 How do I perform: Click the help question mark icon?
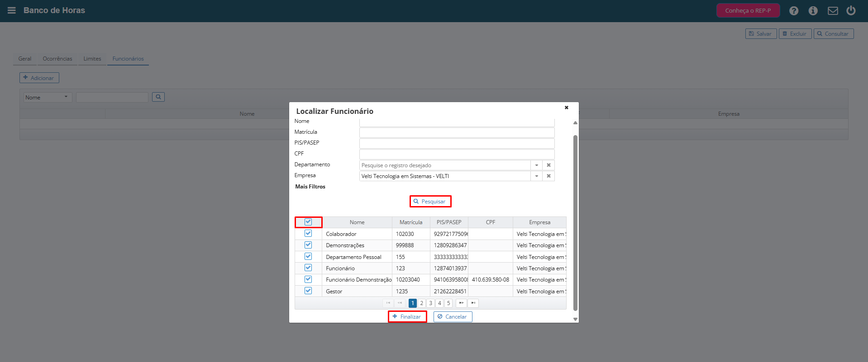(x=794, y=11)
